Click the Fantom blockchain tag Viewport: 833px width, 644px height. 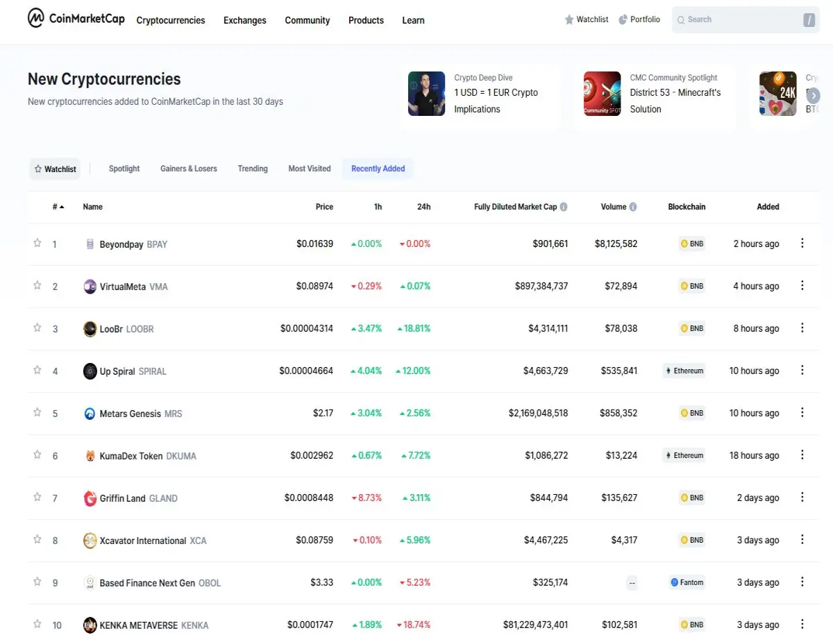pos(687,583)
